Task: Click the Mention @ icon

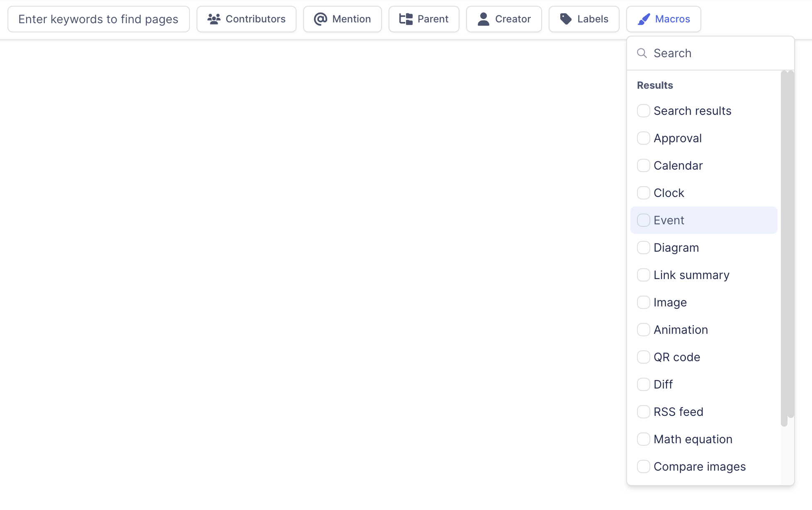Action: (x=320, y=19)
